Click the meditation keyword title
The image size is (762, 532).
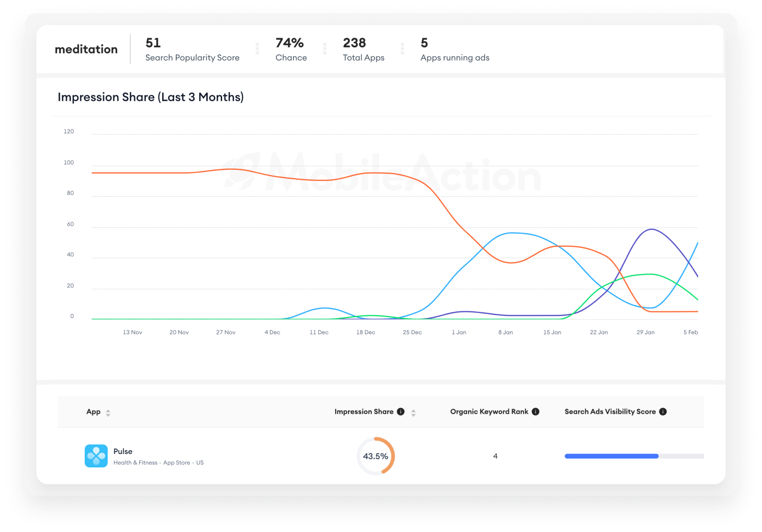pos(86,49)
